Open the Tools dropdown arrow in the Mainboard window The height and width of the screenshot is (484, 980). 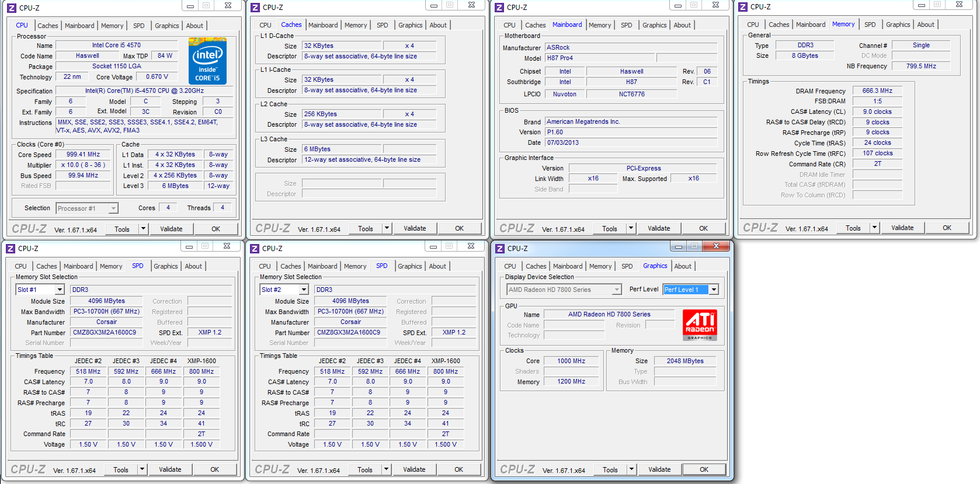click(631, 228)
